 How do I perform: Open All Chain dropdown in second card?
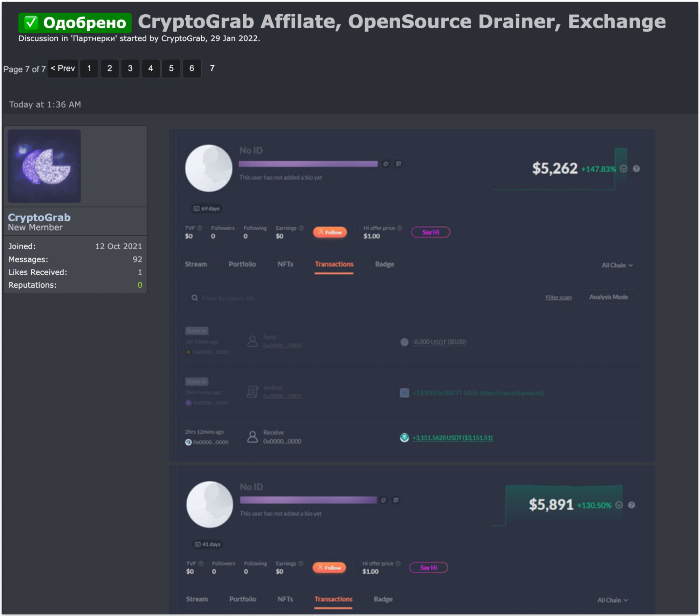tap(612, 600)
